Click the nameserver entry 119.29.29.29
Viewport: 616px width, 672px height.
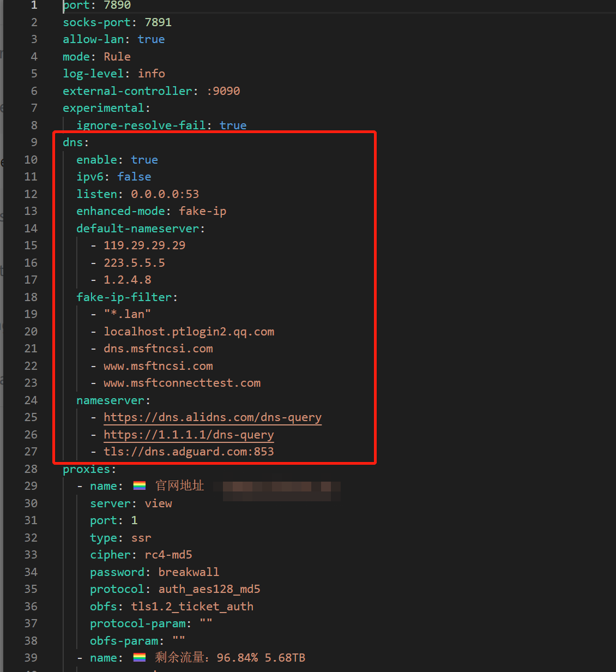pos(144,245)
